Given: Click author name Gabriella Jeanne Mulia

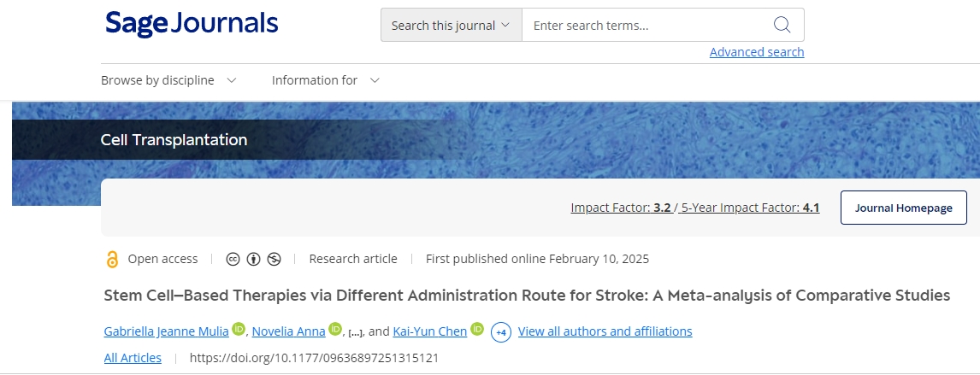Looking at the screenshot, I should click(166, 331).
